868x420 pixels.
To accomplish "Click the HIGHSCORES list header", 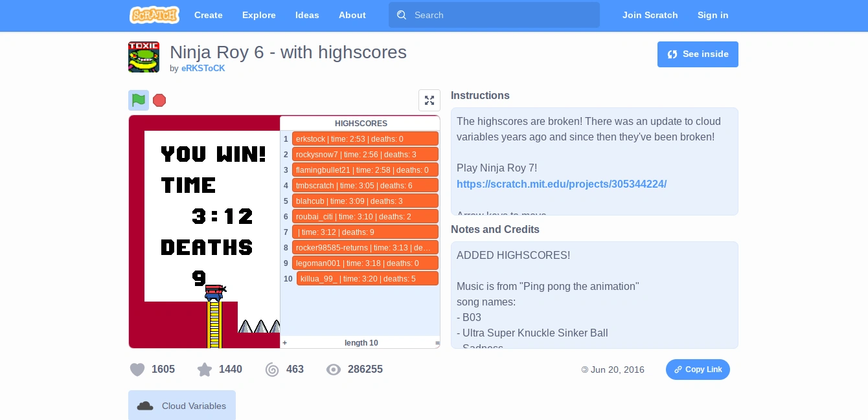I will (x=361, y=124).
